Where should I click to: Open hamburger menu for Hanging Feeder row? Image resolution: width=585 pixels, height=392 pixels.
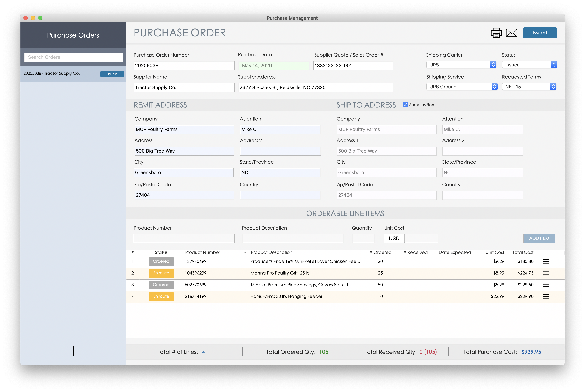point(546,296)
